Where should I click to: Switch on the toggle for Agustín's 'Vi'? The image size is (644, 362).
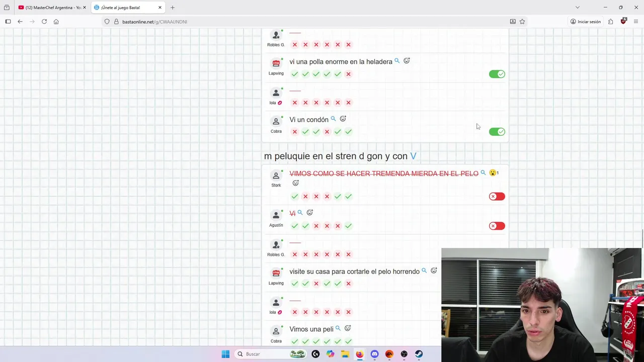tap(497, 226)
